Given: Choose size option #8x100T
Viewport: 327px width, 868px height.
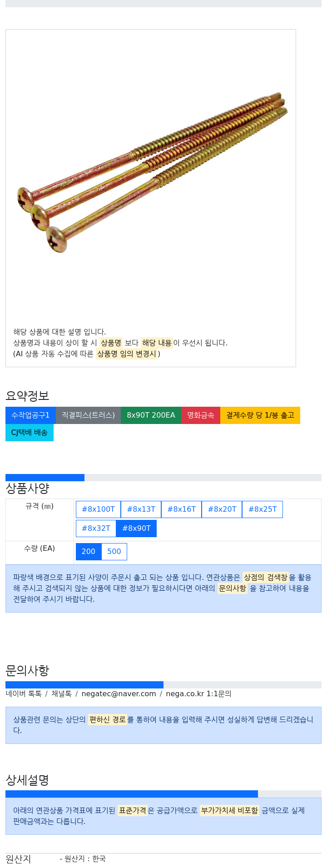Looking at the screenshot, I should coord(98,509).
